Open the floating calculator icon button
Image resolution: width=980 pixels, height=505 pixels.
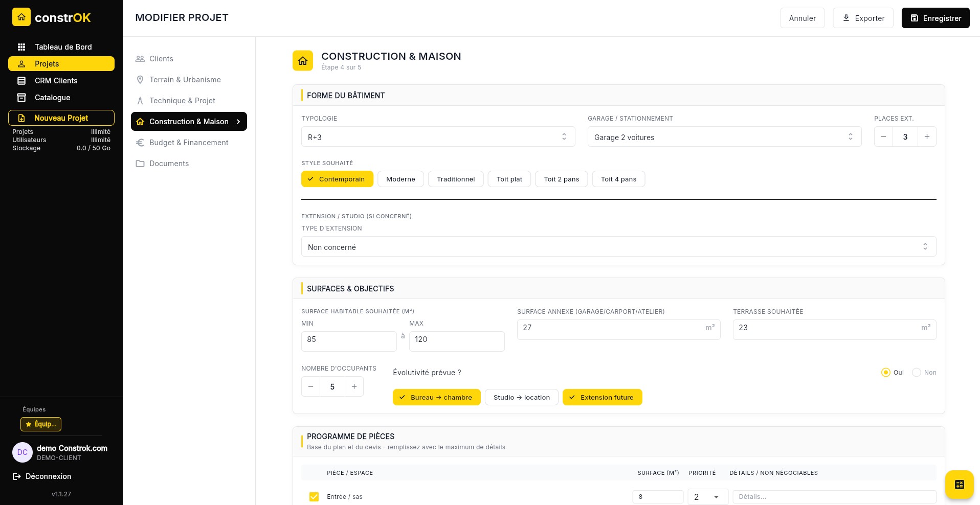(959, 485)
